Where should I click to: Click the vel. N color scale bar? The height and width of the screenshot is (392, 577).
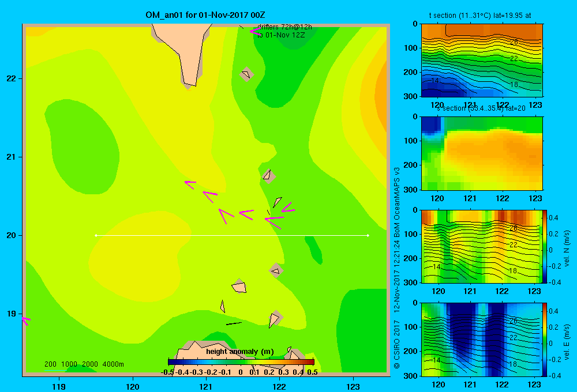pos(545,246)
